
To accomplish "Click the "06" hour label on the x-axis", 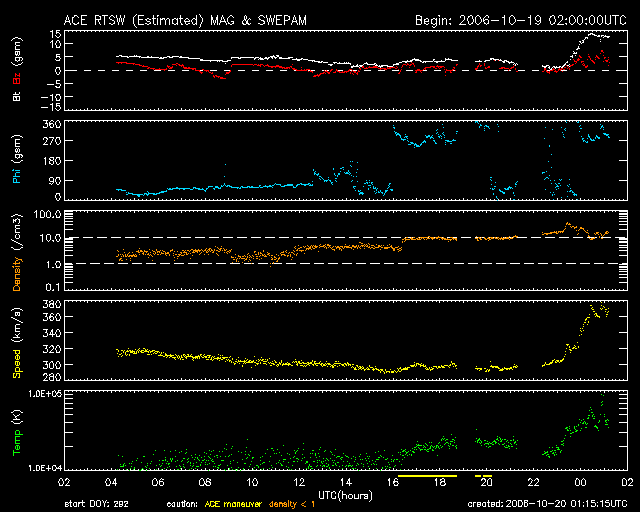I will pos(158,483).
